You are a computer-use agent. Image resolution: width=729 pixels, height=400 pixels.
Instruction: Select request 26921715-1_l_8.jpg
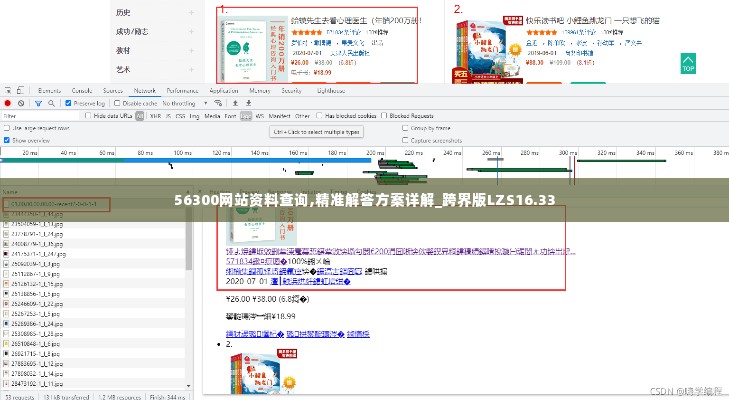coord(37,354)
